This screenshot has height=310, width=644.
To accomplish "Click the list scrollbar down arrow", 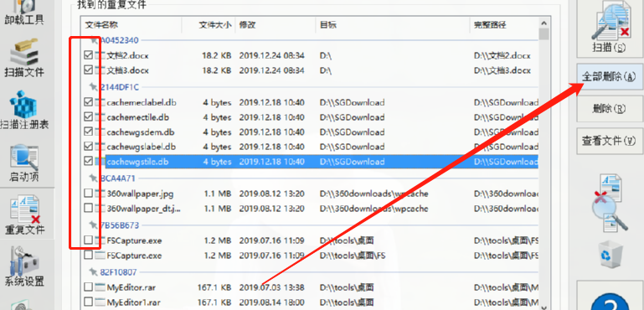I will click(544, 307).
